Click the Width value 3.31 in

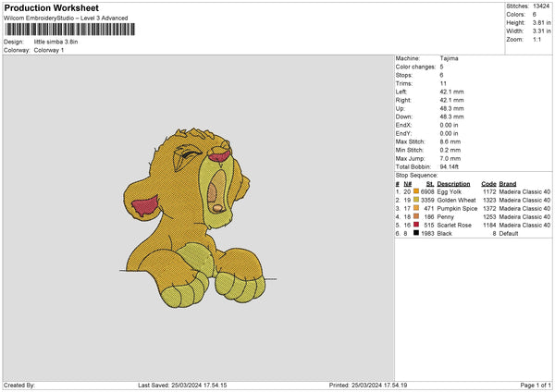[x=541, y=31]
